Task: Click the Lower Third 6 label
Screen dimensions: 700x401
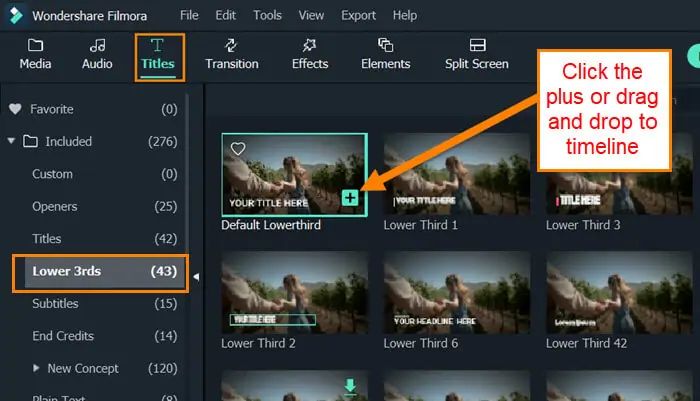Action: tap(421, 343)
